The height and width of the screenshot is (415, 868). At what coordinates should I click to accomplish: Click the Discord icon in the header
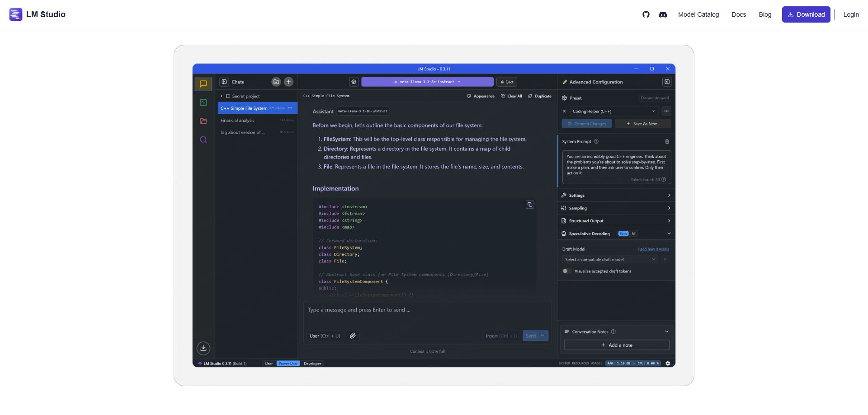coord(663,14)
